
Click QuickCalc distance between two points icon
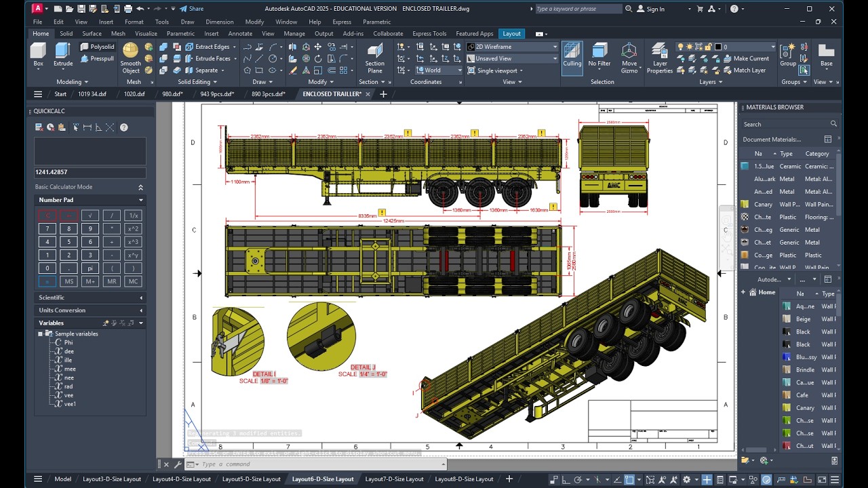click(87, 127)
